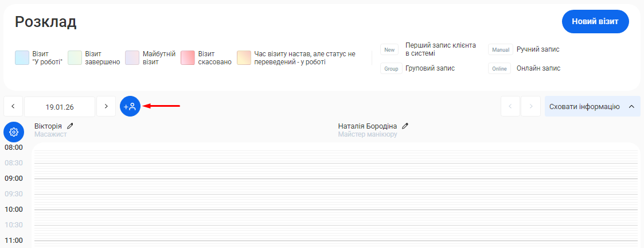Click the blue "У роботі" color swatch
This screenshot has height=248, width=644.
tap(22, 58)
